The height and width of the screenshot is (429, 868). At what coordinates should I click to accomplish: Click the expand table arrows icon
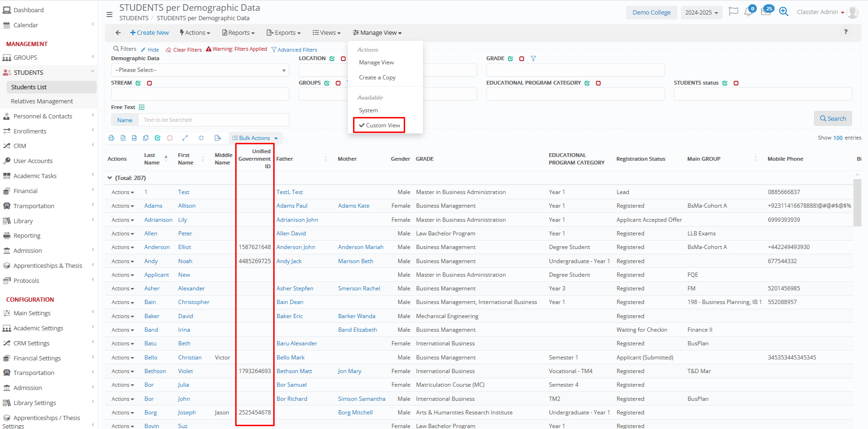[185, 138]
